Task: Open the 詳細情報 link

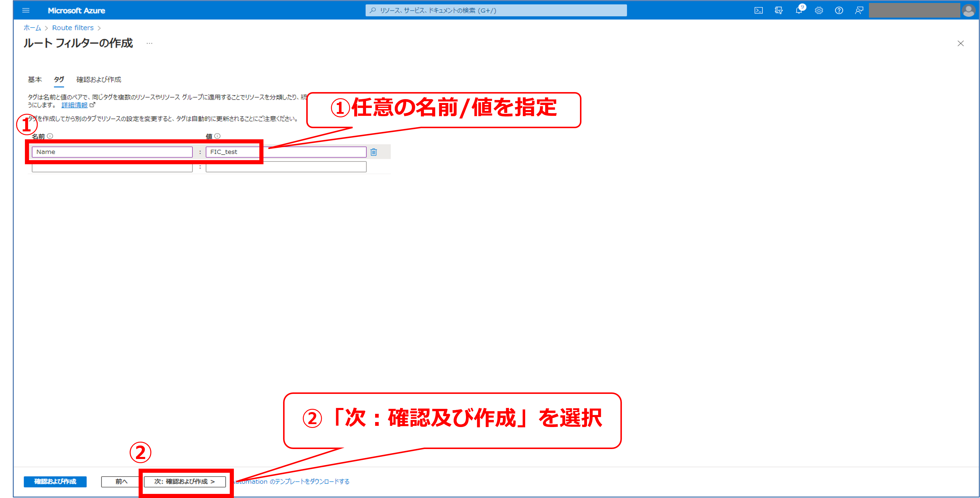Action: (74, 105)
